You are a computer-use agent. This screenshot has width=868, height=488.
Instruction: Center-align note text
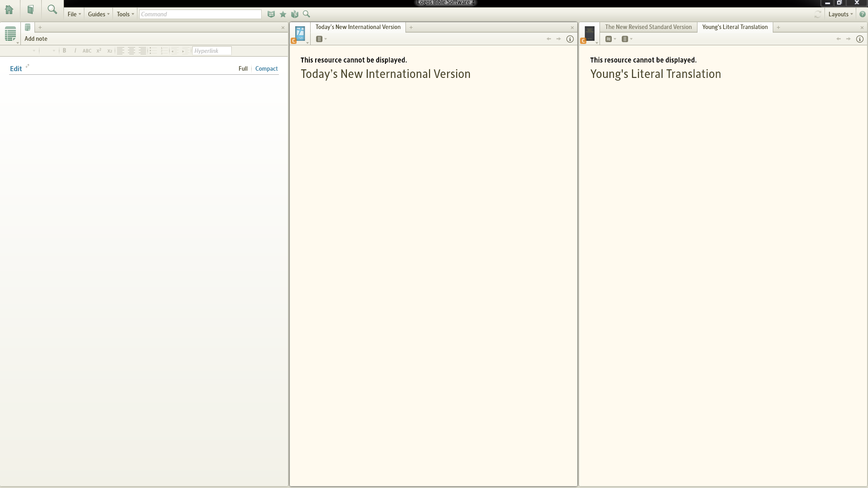click(x=132, y=51)
